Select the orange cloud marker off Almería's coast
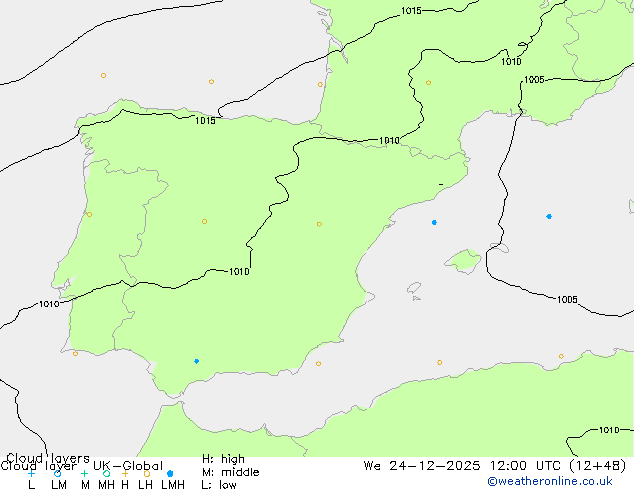Screen dimensions: 634x490 pyautogui.click(x=318, y=363)
